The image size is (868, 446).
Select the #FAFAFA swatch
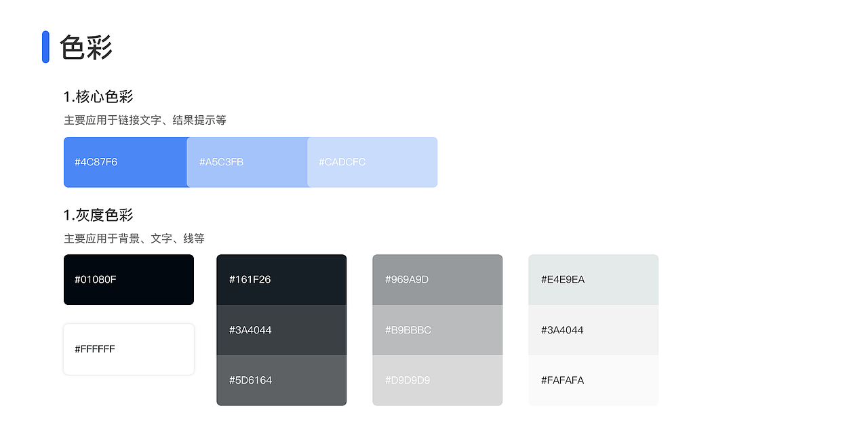593,380
